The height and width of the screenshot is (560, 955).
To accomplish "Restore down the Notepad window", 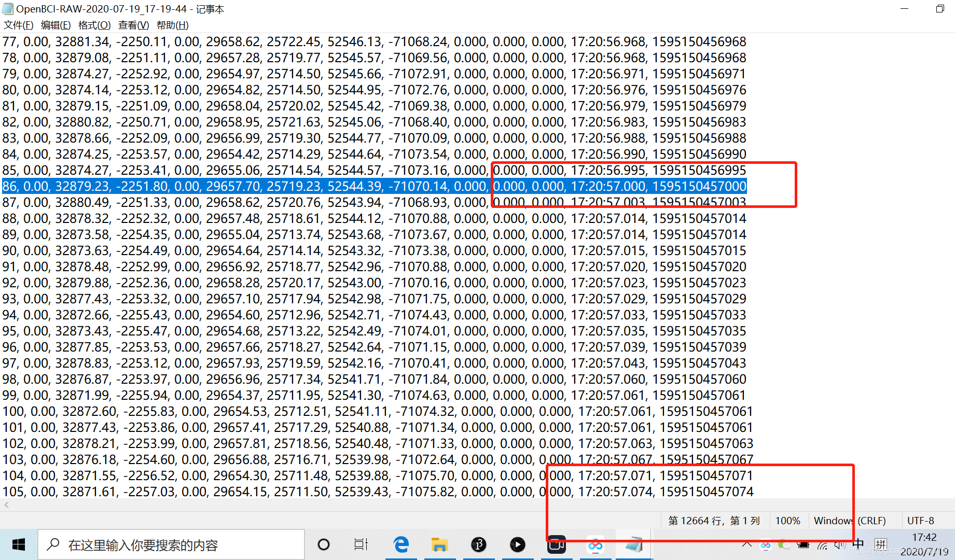I will tap(939, 9).
